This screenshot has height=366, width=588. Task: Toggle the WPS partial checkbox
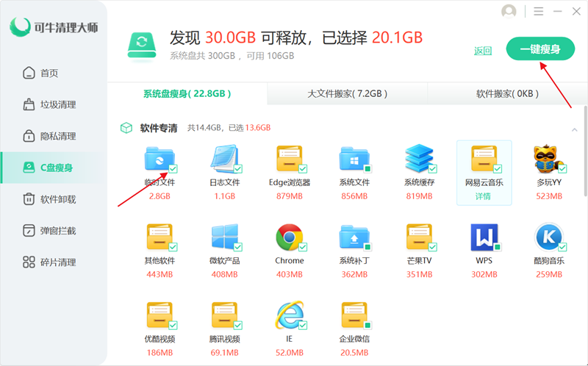(498, 247)
